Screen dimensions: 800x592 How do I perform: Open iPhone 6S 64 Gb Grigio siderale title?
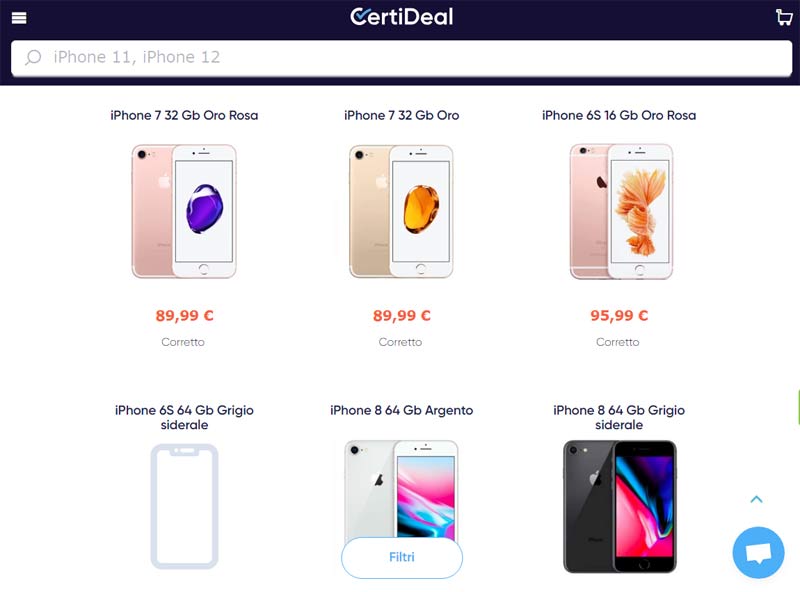pos(184,417)
